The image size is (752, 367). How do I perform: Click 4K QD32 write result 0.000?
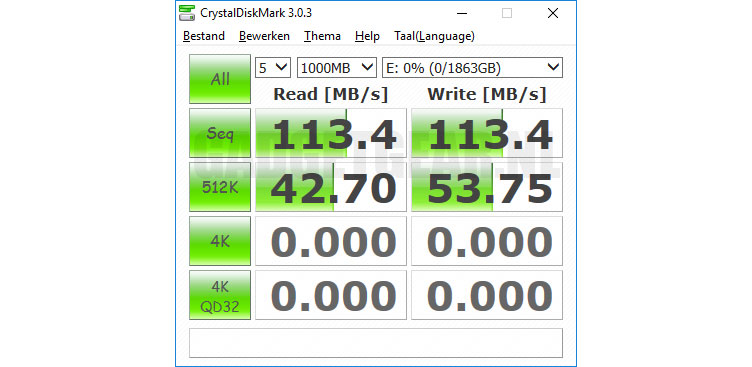point(487,295)
